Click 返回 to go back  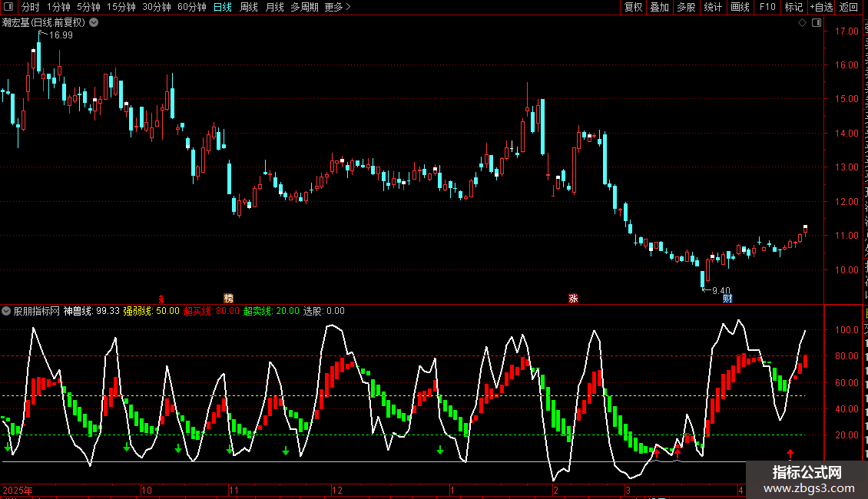click(x=849, y=7)
